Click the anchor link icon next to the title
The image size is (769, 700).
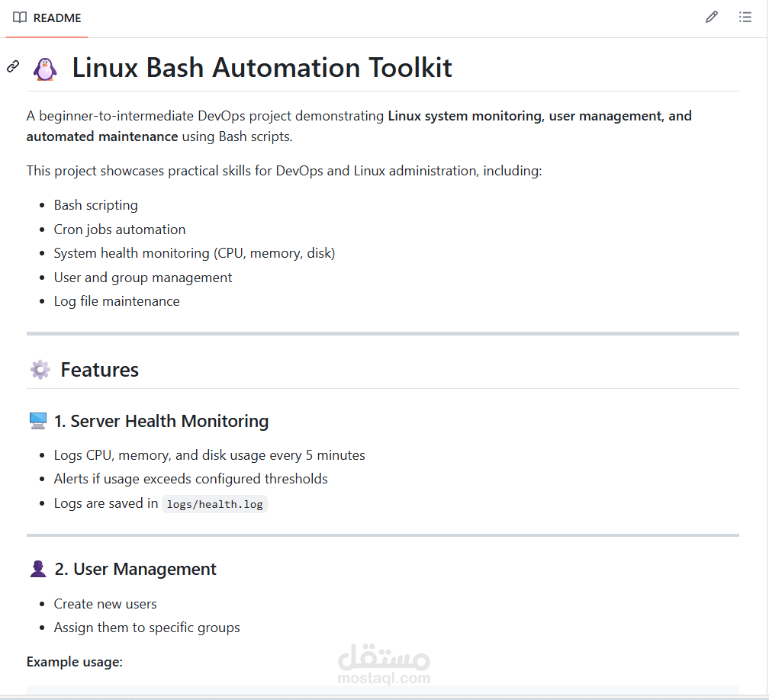[12, 67]
